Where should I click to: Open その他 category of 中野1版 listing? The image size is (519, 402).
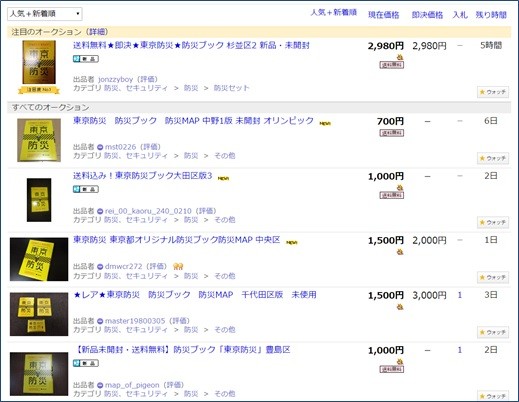pos(225,156)
